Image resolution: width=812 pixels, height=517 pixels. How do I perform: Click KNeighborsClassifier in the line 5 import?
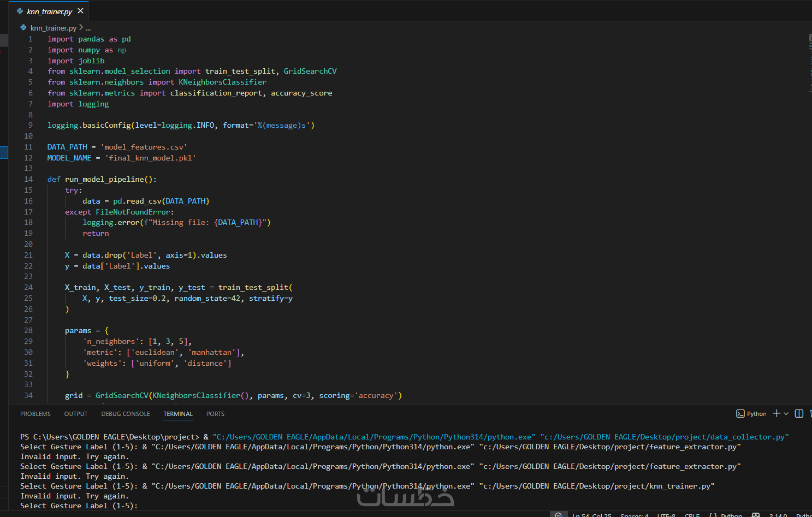click(x=223, y=82)
